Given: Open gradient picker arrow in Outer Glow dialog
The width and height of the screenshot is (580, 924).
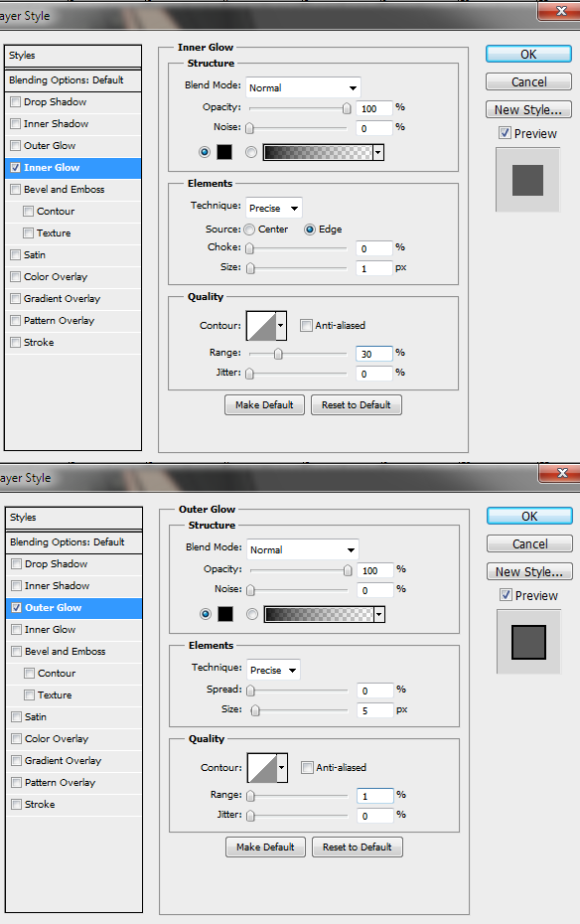Looking at the screenshot, I should coord(379,615).
